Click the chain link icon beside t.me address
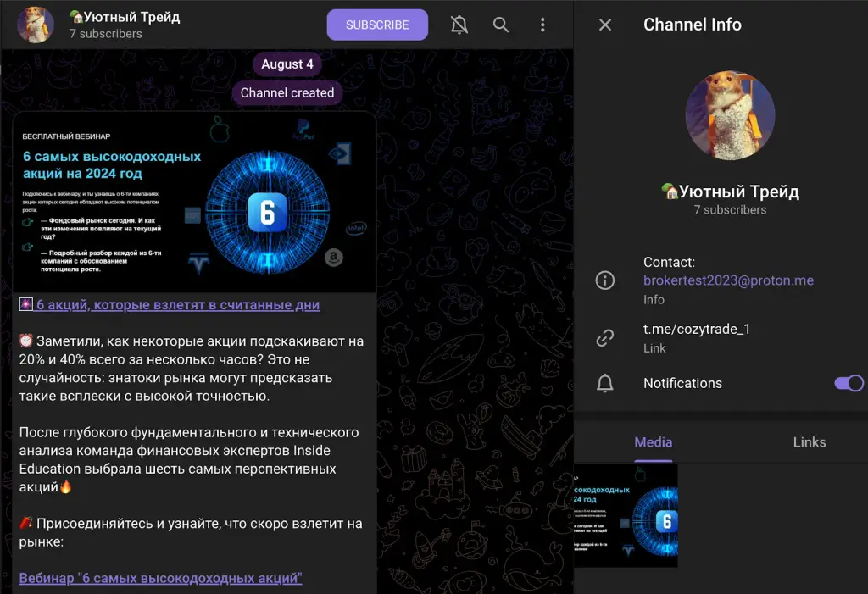This screenshot has height=594, width=868. pyautogui.click(x=604, y=338)
